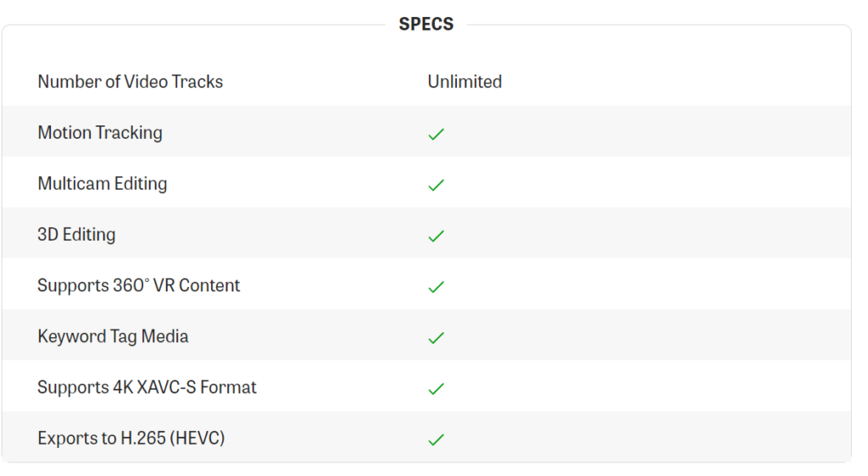Screen dimensions: 868x476
Task: Click the 360° VR Content checkmark
Action: (437, 287)
